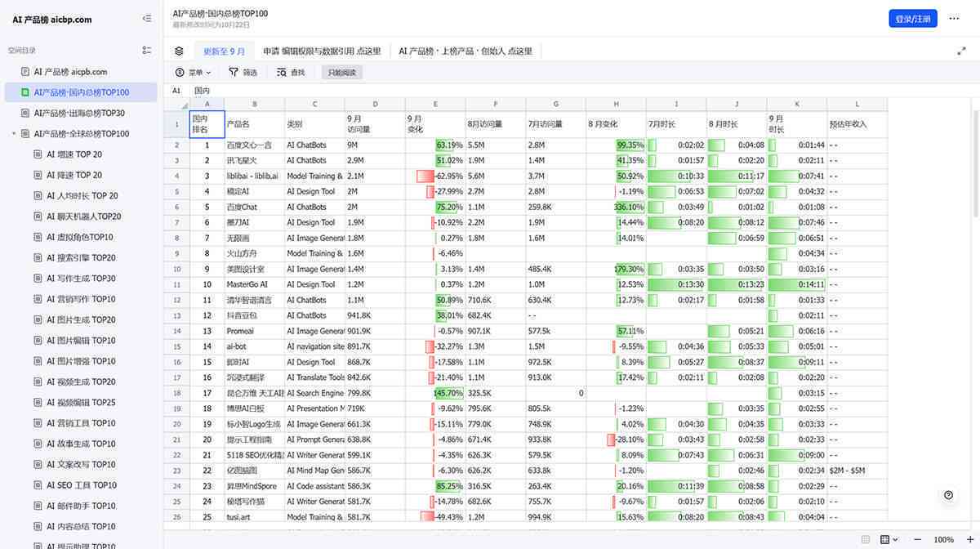Click the sheet icon beside AI 搜索引擎 TOP20

[x=38, y=257]
